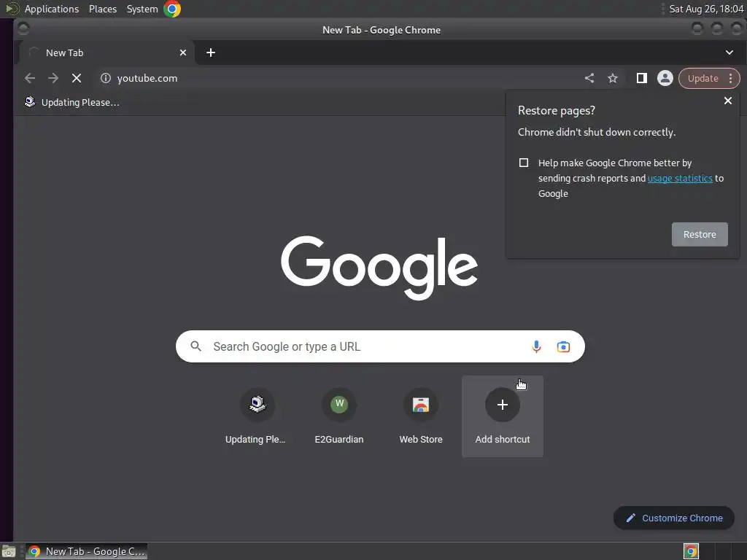Screen dimensions: 747x560
Task: Close the New Tab tab
Action: point(183,52)
